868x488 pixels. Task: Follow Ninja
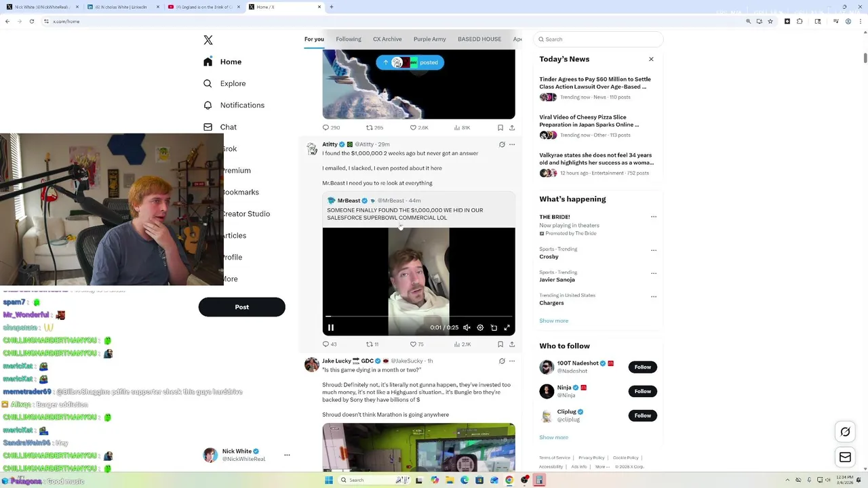[x=643, y=391]
